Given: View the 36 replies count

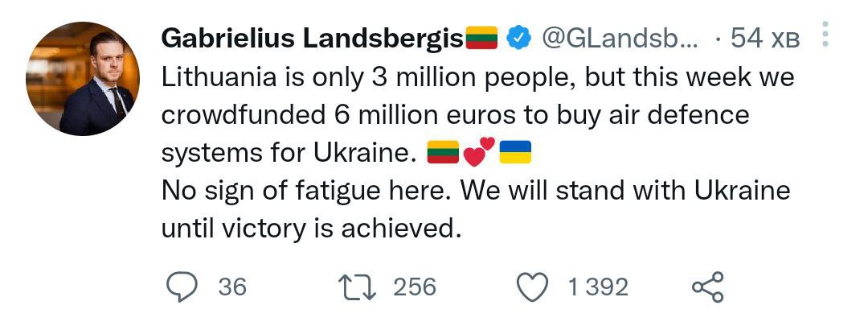Looking at the screenshot, I should click(232, 287).
